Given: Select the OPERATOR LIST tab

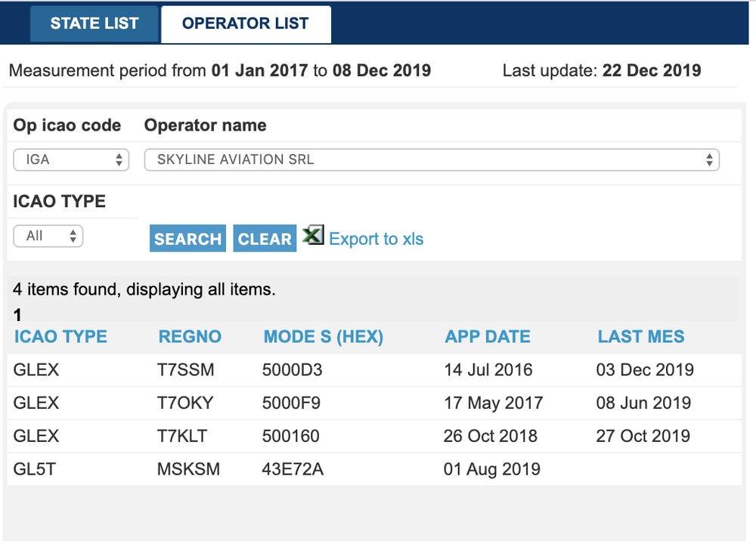Looking at the screenshot, I should point(246,23).
